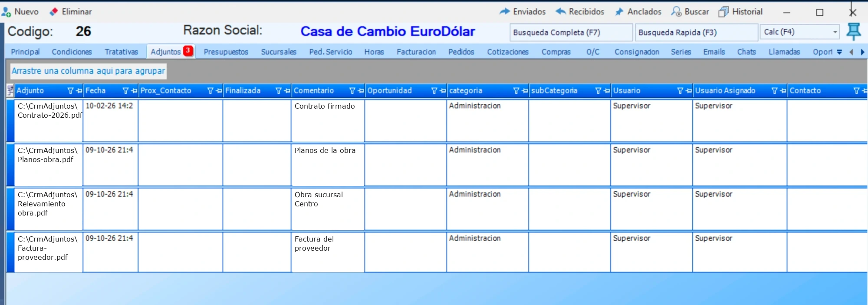Click the pin icon on Adjunto column
Screen dimensions: 868x305
[x=79, y=91]
